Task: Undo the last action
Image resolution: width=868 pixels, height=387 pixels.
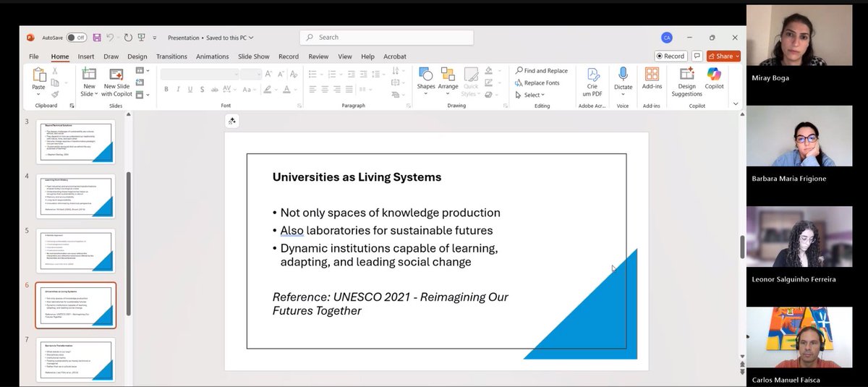Action: click(x=111, y=38)
